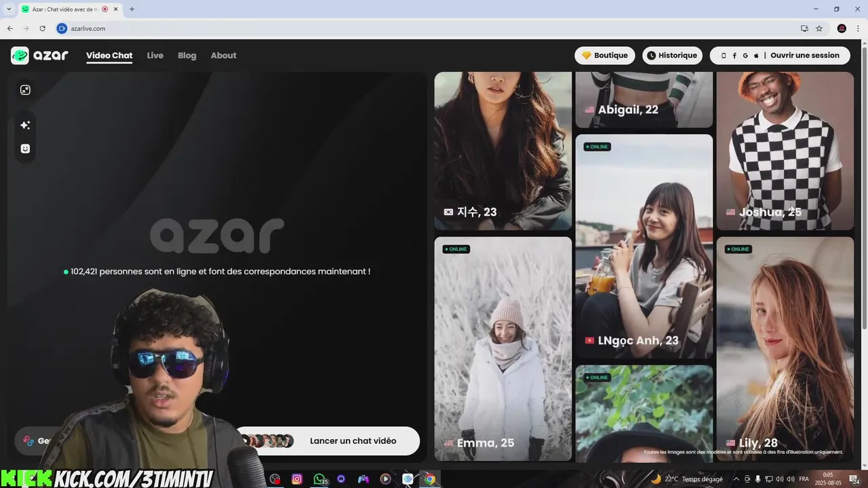Screen dimensions: 868x488
Task: Reload the azarlive.com page
Action: tap(42, 28)
